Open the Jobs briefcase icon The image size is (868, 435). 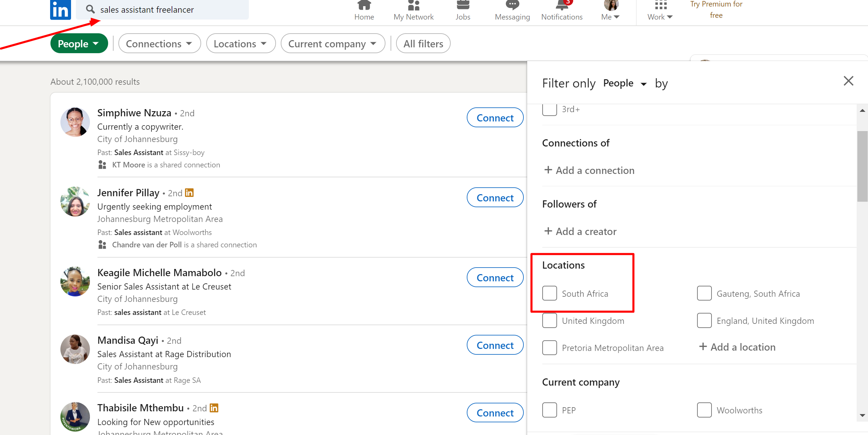[463, 5]
